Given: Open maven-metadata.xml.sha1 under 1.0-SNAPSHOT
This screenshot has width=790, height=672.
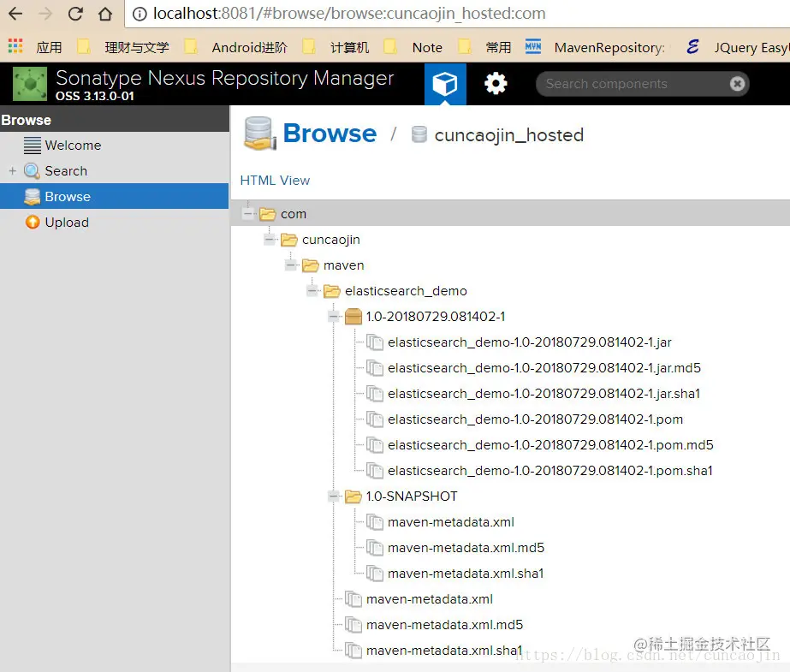Looking at the screenshot, I should (x=466, y=574).
